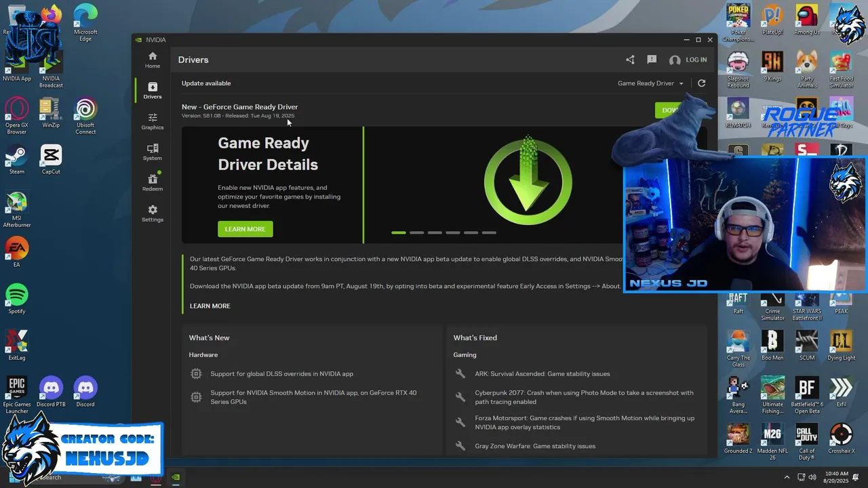Open the 9 Kings desktop shortcut
This screenshot has height=488, width=868.
772,66
